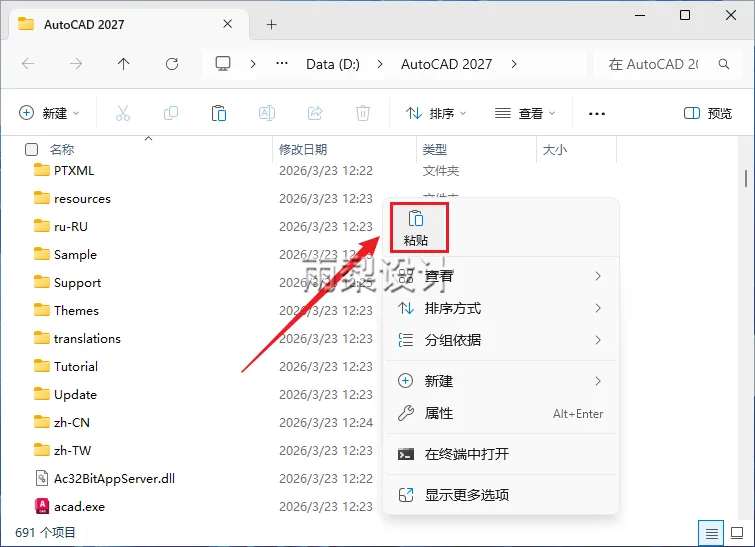The image size is (755, 547).
Task: Expand 查看 submenu in context menu
Action: click(x=501, y=276)
